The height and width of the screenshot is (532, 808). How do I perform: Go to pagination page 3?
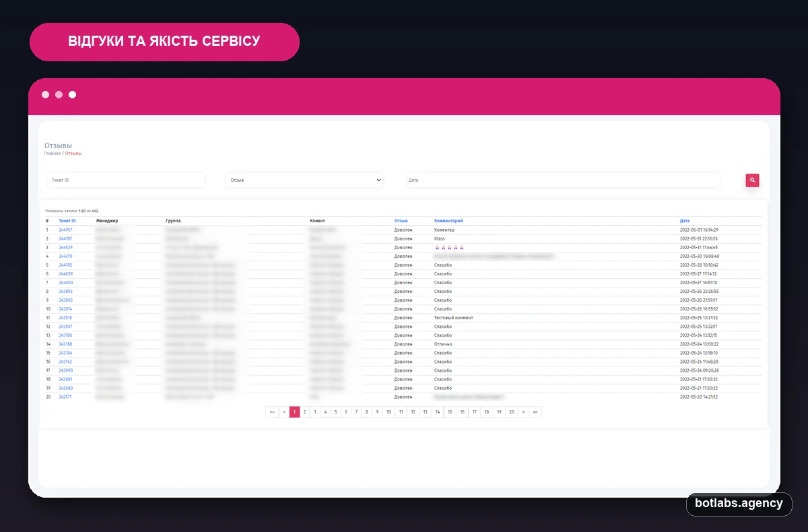click(314, 411)
